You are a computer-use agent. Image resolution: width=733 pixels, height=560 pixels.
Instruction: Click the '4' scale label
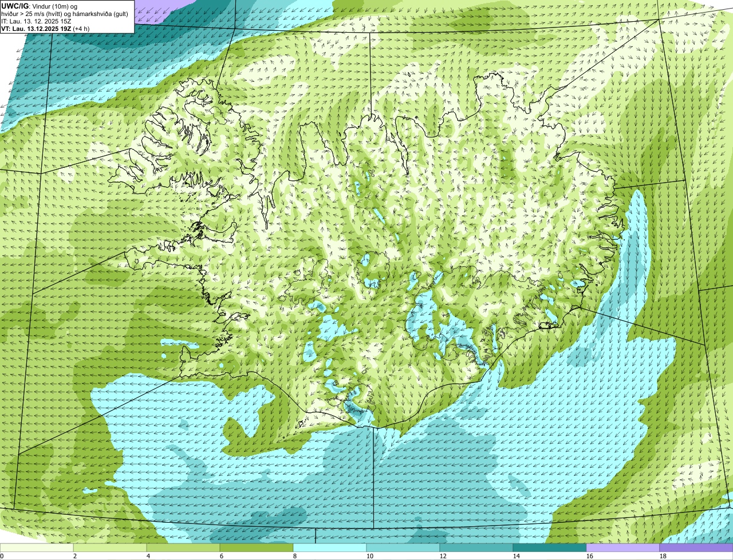[148, 556]
